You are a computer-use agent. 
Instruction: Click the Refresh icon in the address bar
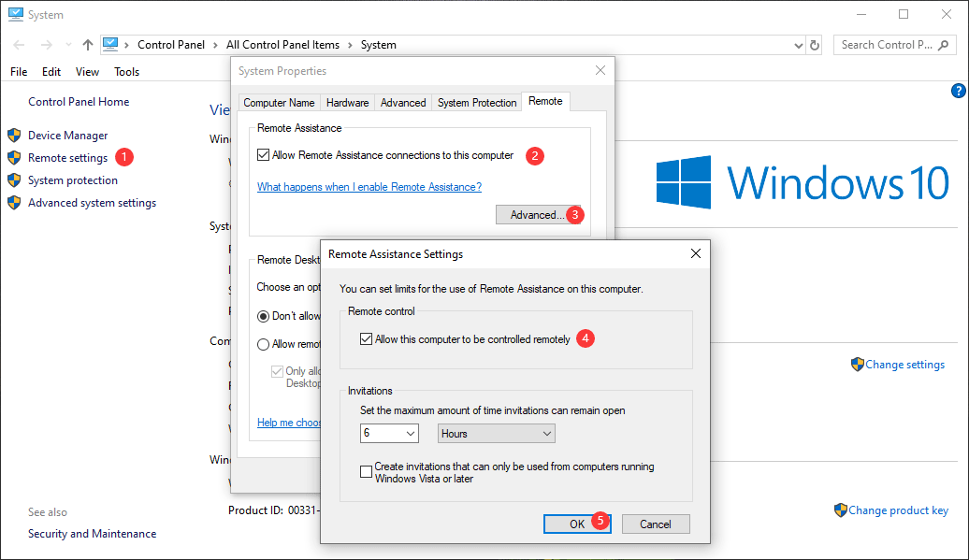pyautogui.click(x=813, y=44)
